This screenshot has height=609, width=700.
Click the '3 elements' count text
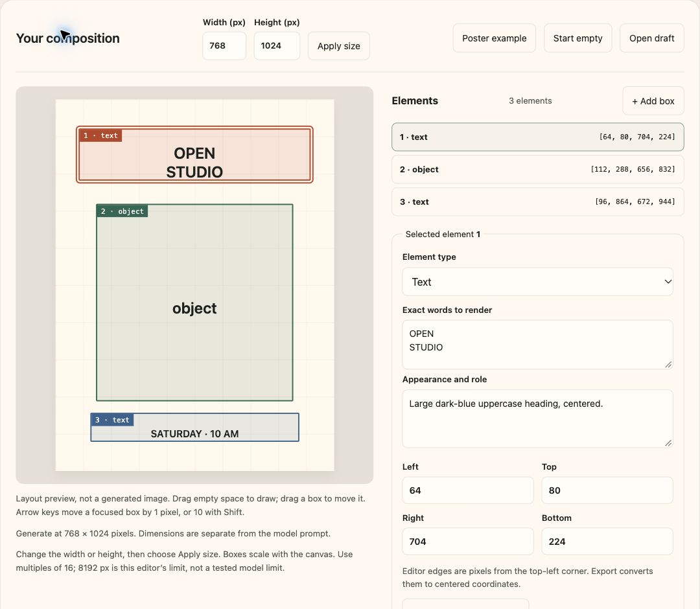[x=530, y=101]
